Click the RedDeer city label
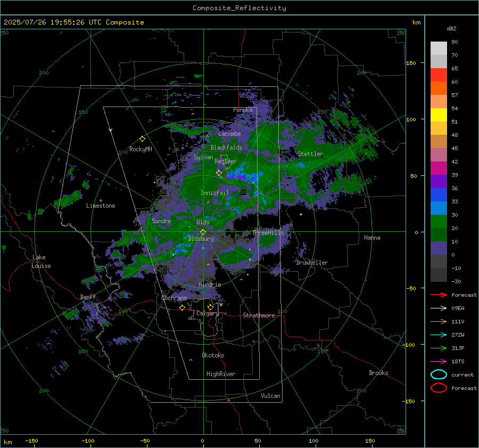Viewport: 479px width, 448px height. click(226, 161)
